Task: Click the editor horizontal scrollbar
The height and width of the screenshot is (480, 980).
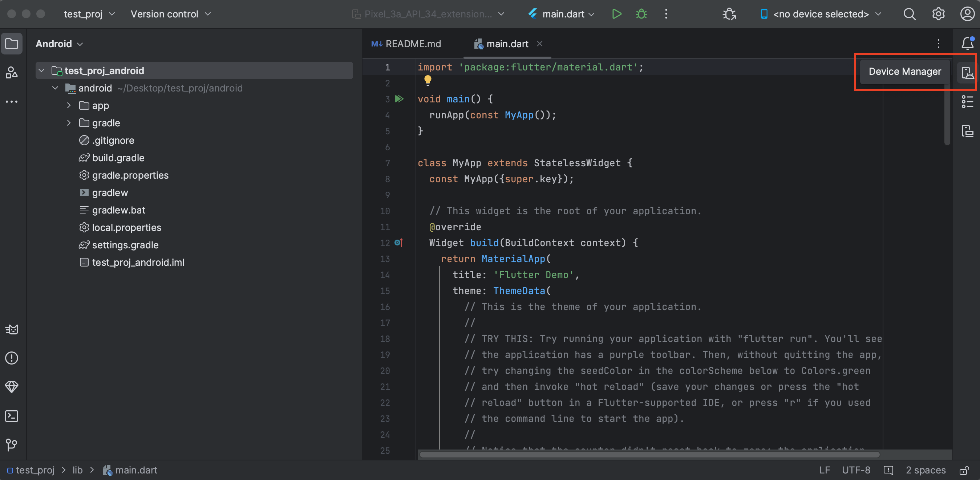Action: point(649,455)
